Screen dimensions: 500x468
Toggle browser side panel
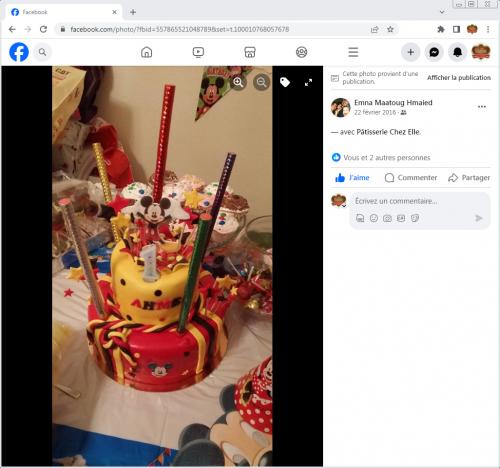[x=456, y=29]
